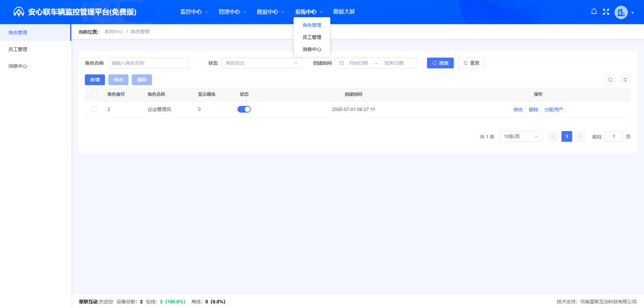Check the 企业管理员 row checkbox
644x308 pixels.
point(94,109)
